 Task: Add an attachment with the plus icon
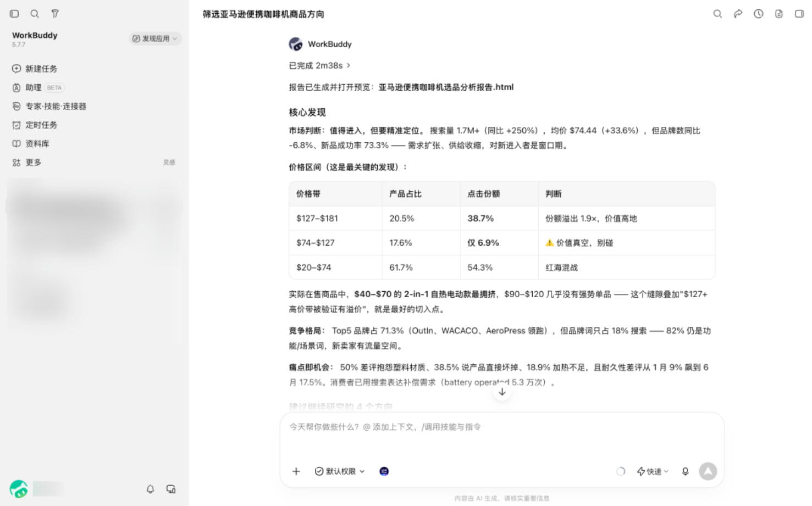click(296, 471)
